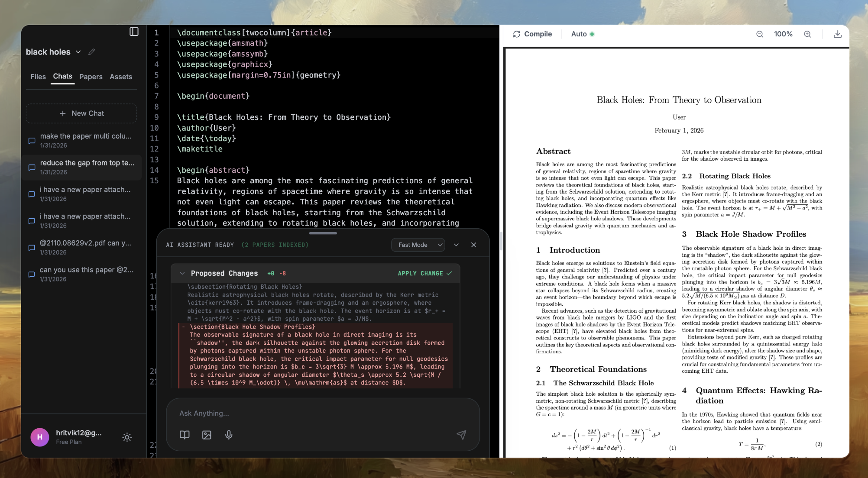
Task: Zoom in on the PDF preview
Action: 807,34
